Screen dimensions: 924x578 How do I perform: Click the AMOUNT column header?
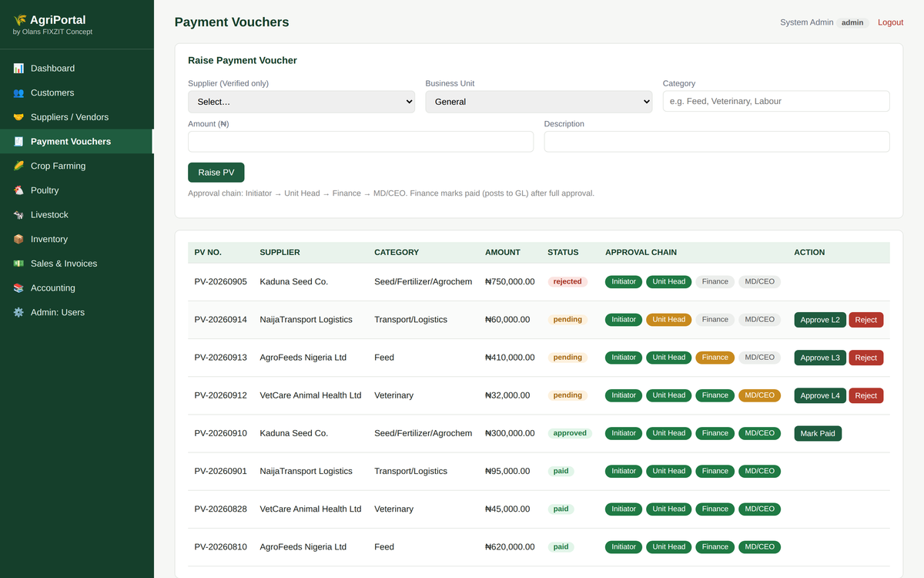tap(503, 252)
